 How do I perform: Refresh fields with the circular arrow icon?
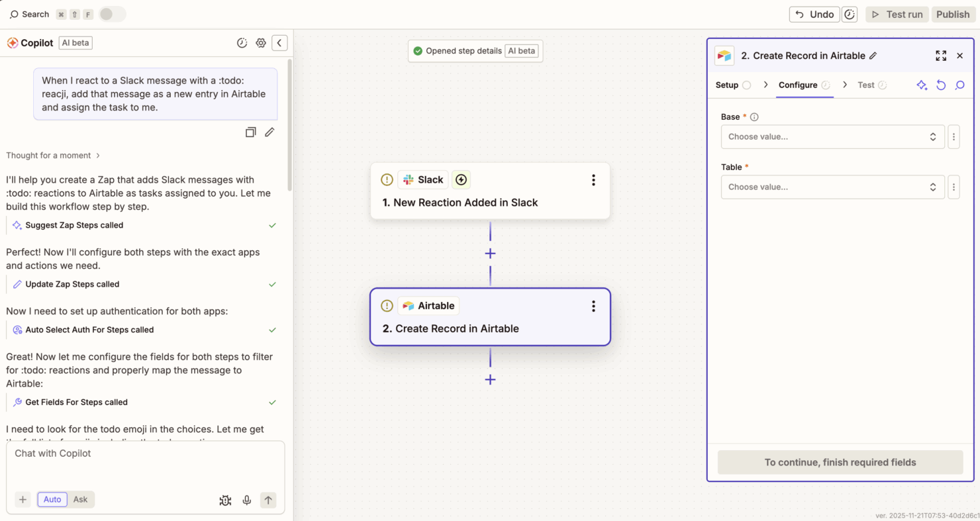(x=941, y=85)
